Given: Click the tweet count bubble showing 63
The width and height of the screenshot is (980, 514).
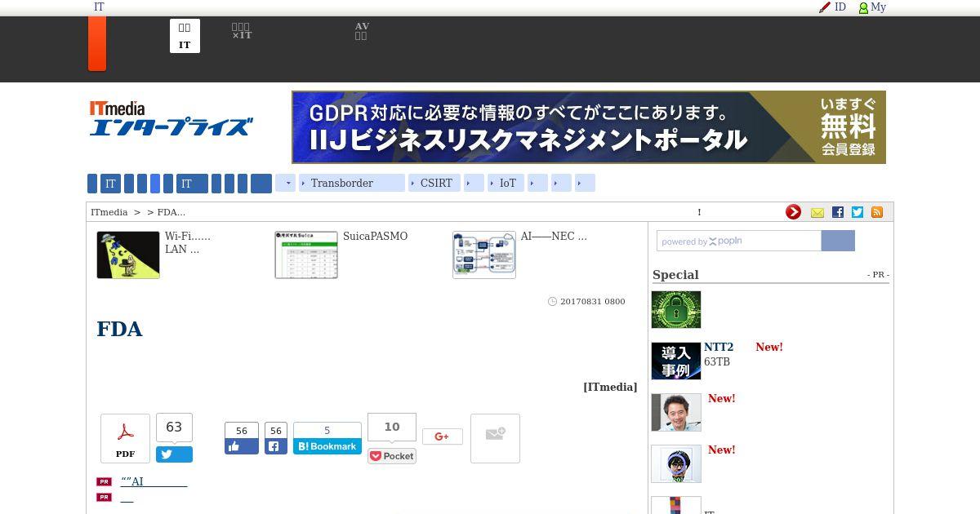Looking at the screenshot, I should [174, 428].
